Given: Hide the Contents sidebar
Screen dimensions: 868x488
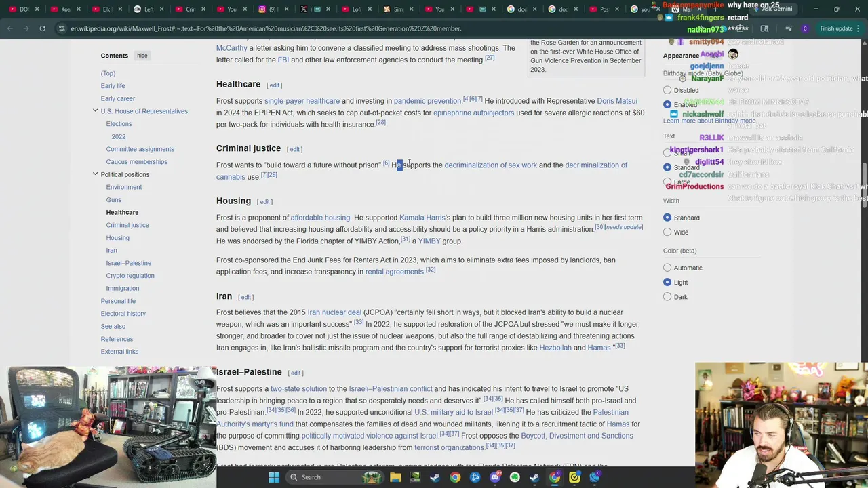Looking at the screenshot, I should click(x=142, y=56).
